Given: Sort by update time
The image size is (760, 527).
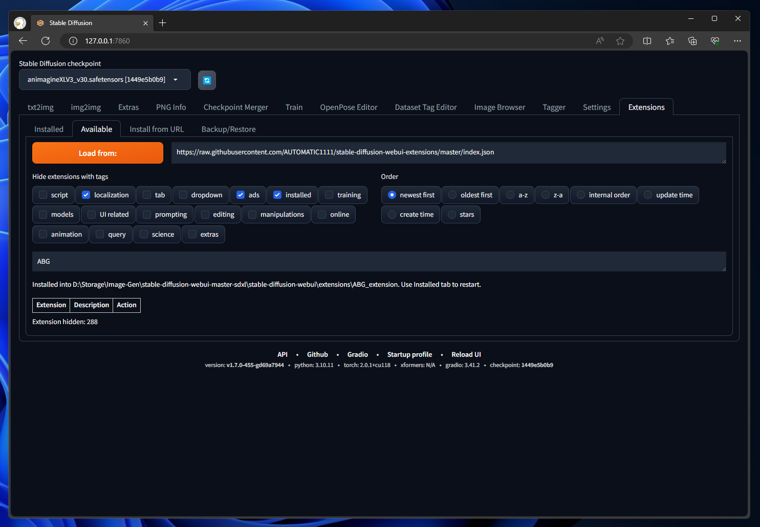Looking at the screenshot, I should (648, 195).
